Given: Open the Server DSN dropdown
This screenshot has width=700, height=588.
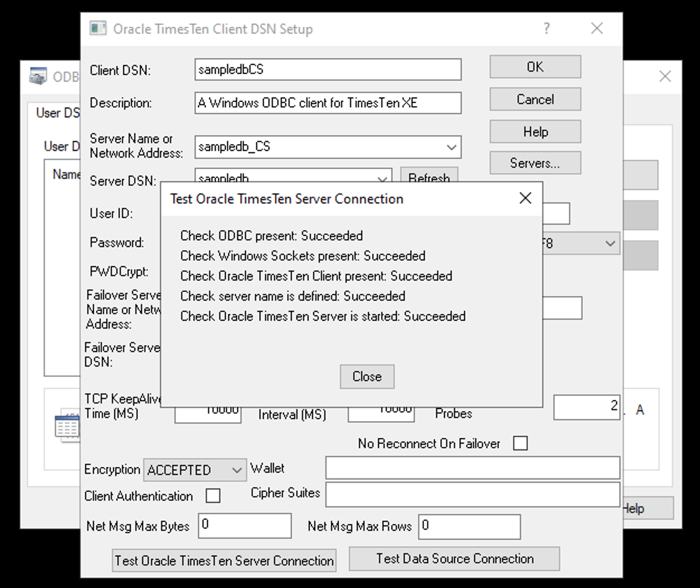Looking at the screenshot, I should (382, 179).
